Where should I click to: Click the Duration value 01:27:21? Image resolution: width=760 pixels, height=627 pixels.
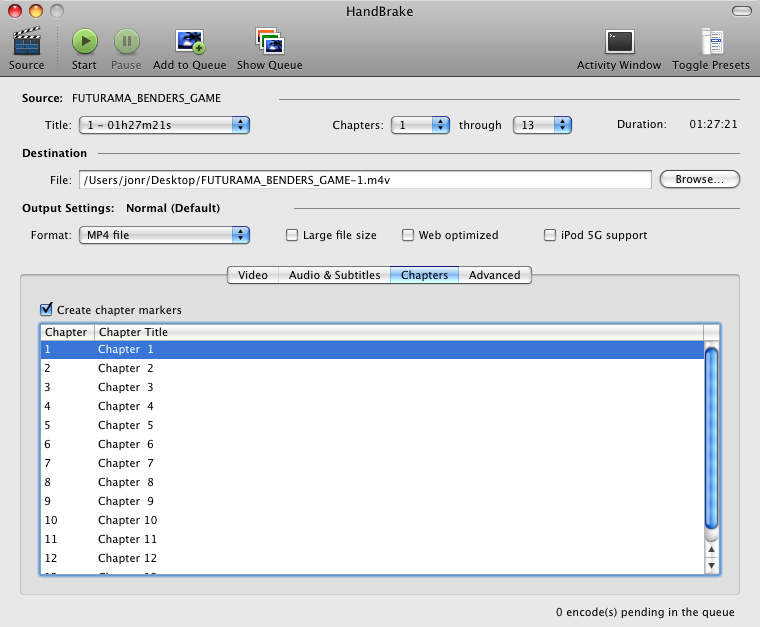(x=713, y=125)
